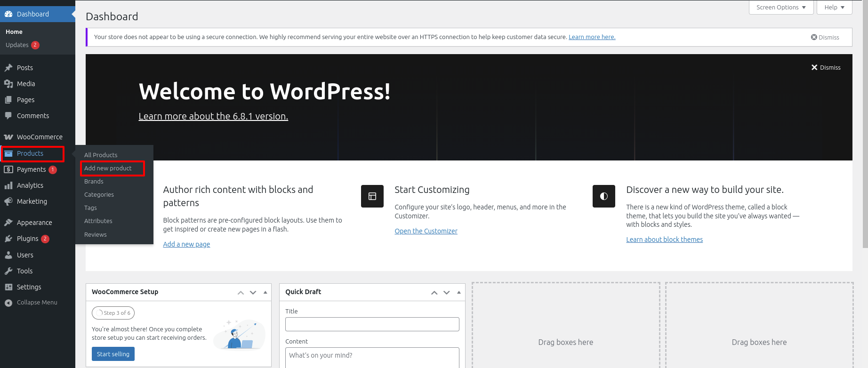Viewport: 868px width, 368px height.
Task: Move WooCommerce Setup widget up
Action: point(241,292)
